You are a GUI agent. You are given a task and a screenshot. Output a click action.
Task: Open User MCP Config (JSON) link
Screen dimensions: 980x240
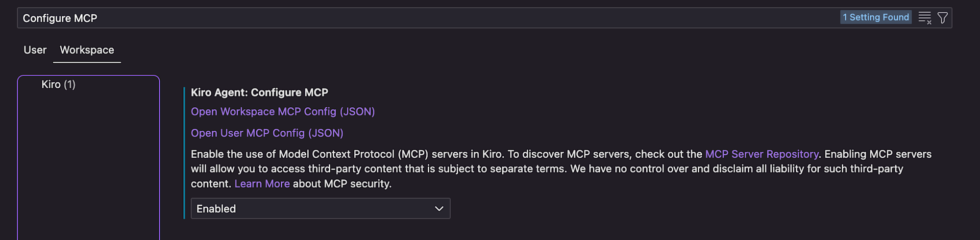pos(267,133)
